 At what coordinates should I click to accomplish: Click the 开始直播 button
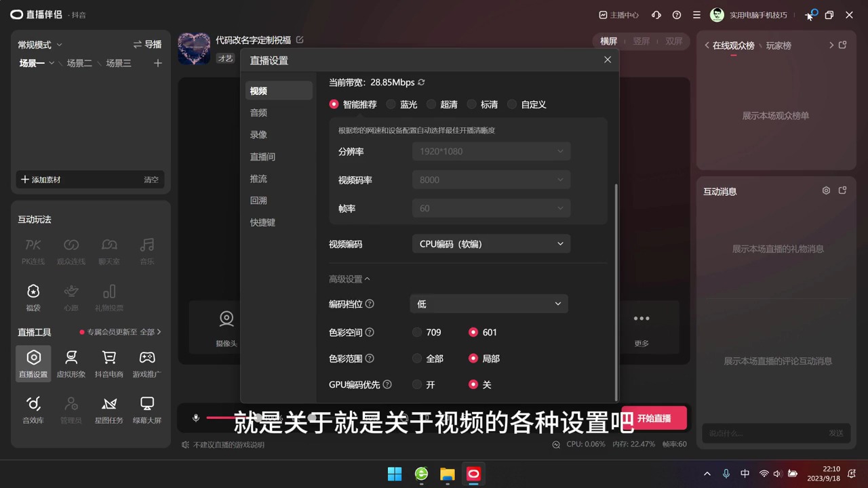click(654, 418)
